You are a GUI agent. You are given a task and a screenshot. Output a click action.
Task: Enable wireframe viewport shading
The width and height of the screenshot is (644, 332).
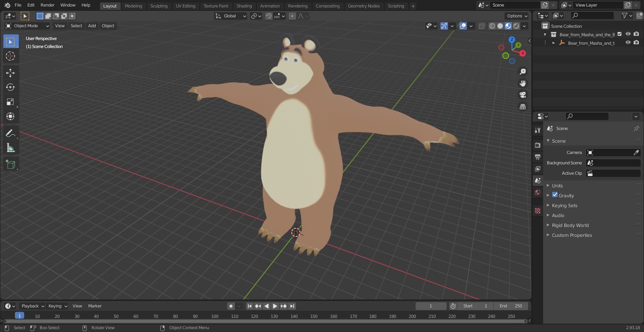coord(492,26)
